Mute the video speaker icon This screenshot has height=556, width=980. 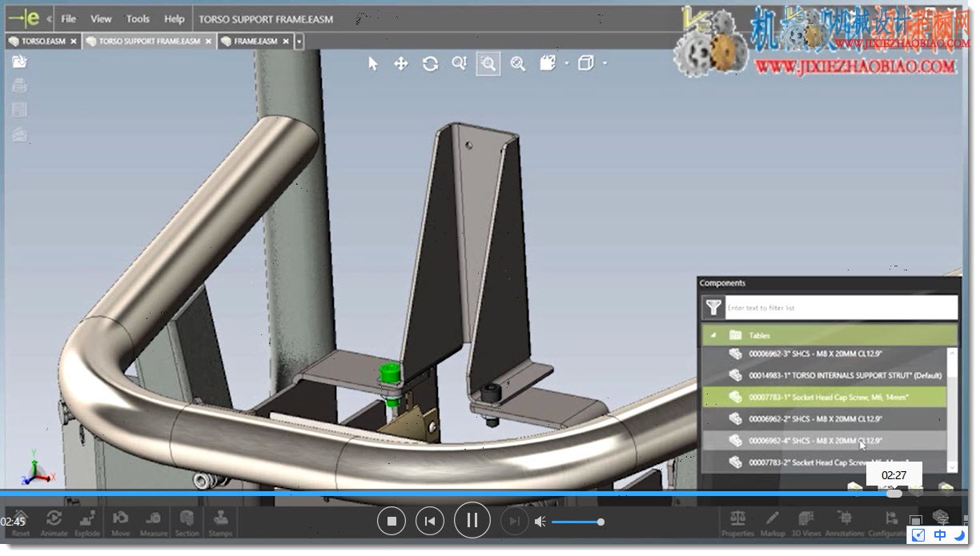[x=540, y=522]
